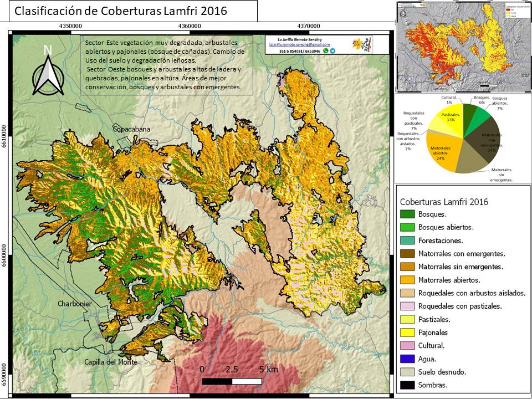Click the Roquedales con pastizales legend label
Image resolution: width=532 pixels, height=399 pixels.
(x=460, y=306)
